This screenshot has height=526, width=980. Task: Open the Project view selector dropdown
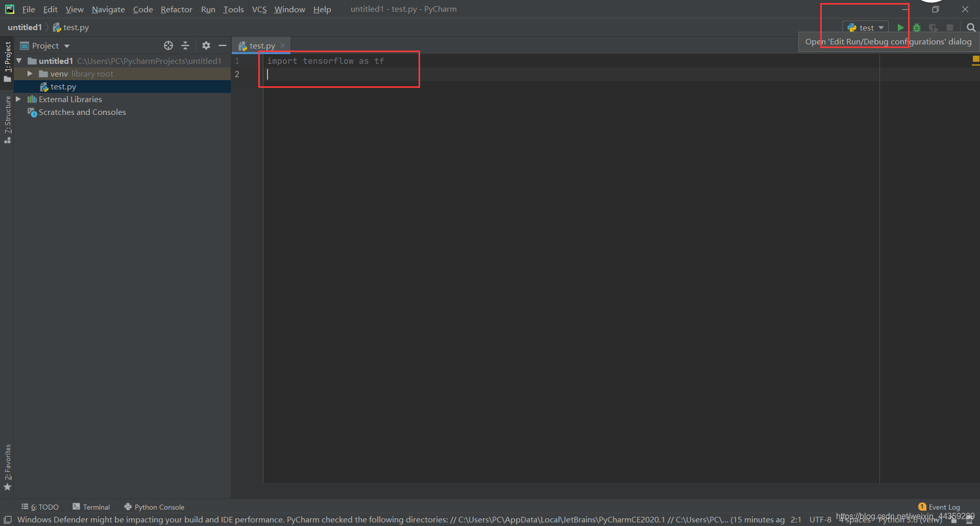45,45
